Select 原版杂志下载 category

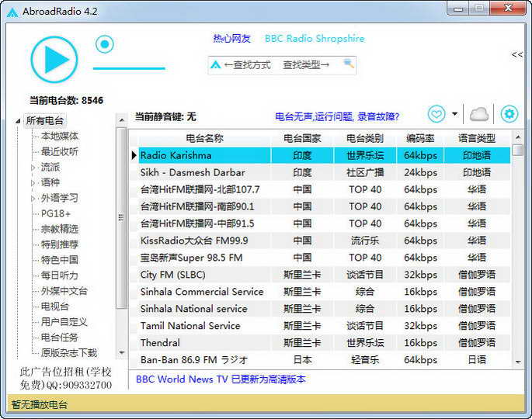69,353
